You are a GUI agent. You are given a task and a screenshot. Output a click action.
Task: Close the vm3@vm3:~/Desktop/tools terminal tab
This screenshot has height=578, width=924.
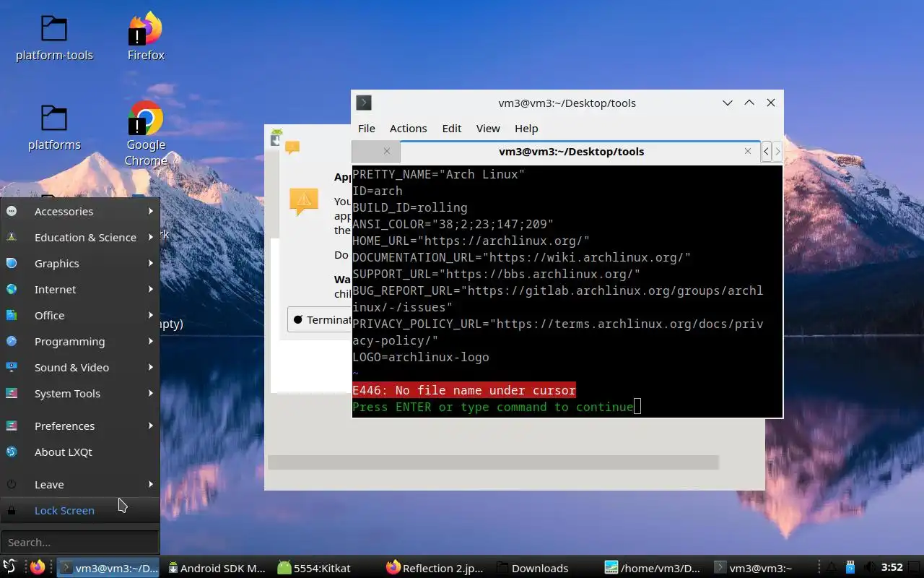(x=748, y=151)
